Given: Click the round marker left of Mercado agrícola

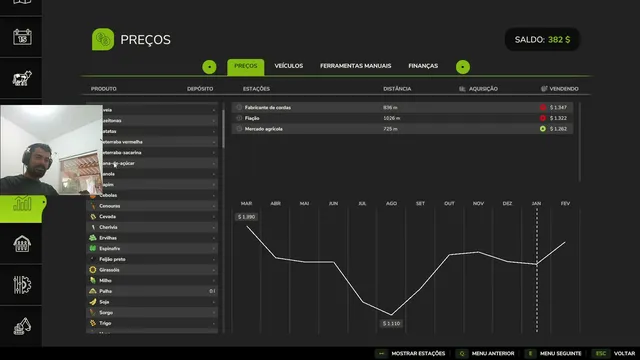Looking at the screenshot, I should [x=239, y=129].
